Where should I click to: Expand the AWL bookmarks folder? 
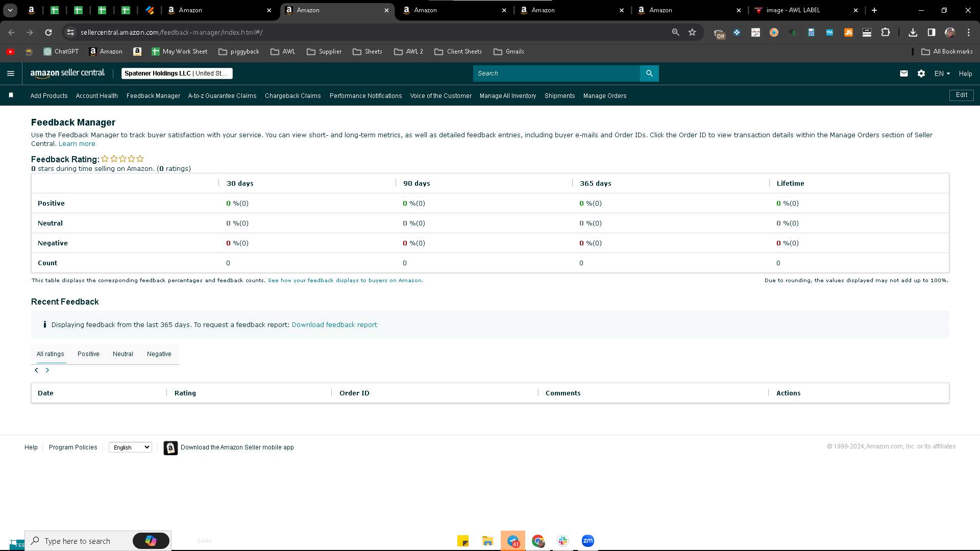pyautogui.click(x=283, y=52)
